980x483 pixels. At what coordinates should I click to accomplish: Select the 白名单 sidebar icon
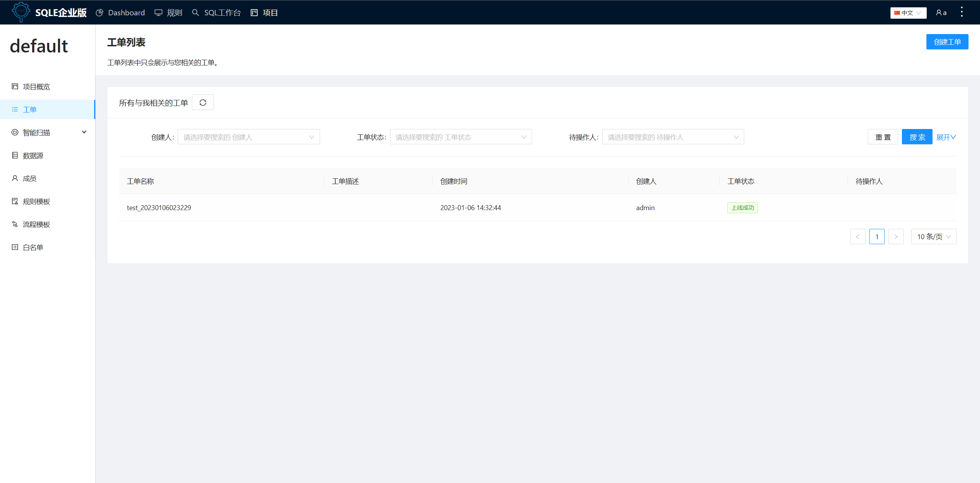[x=15, y=247]
